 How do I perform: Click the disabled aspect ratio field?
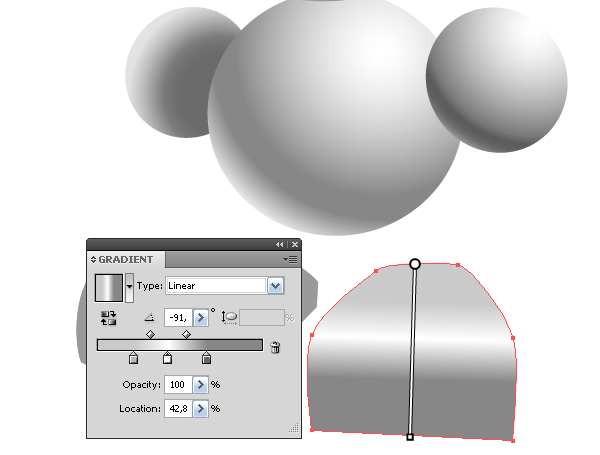coord(262,318)
